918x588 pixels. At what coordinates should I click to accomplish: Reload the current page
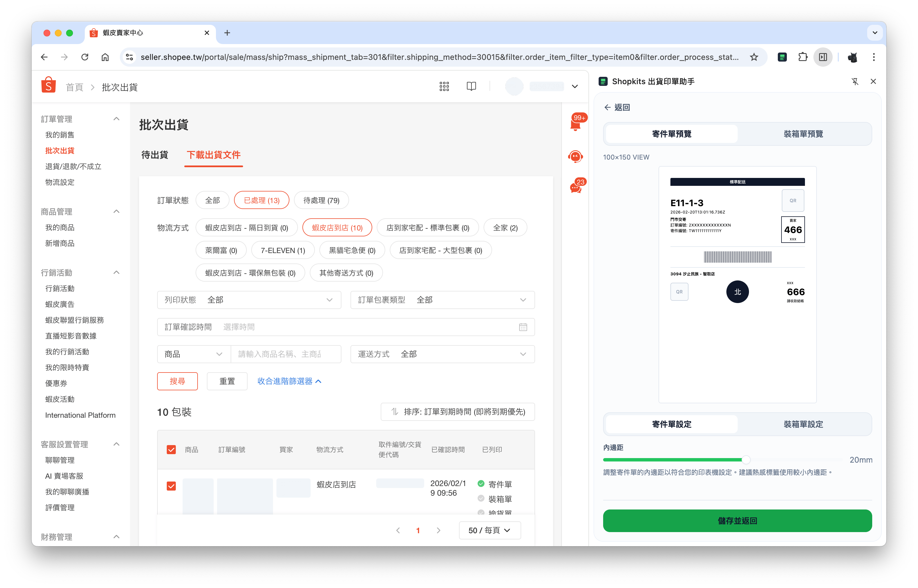(x=85, y=57)
